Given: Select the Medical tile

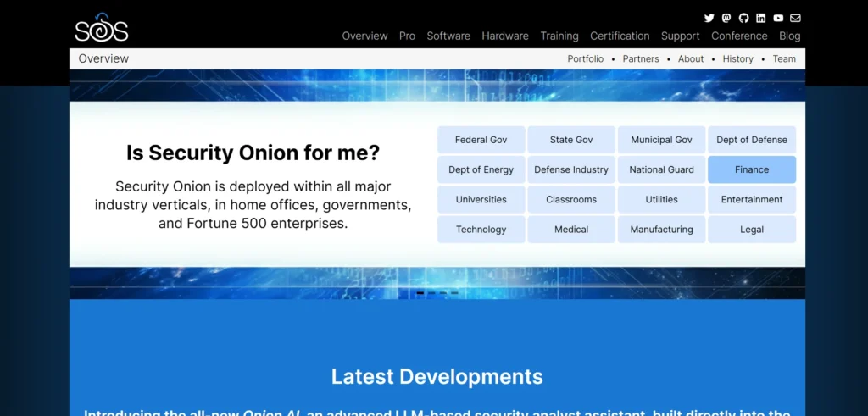Looking at the screenshot, I should coord(571,230).
